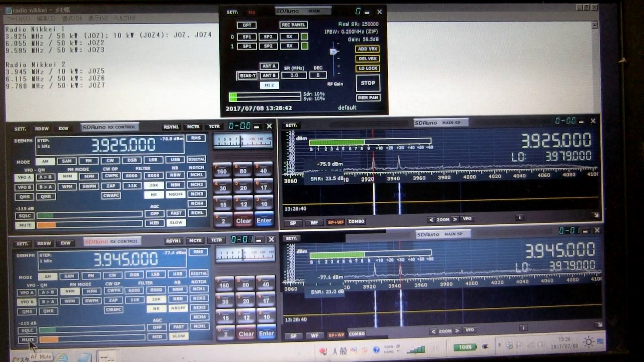
Task: Click S-meter display in 3.945 RX Control
Action: click(x=245, y=254)
